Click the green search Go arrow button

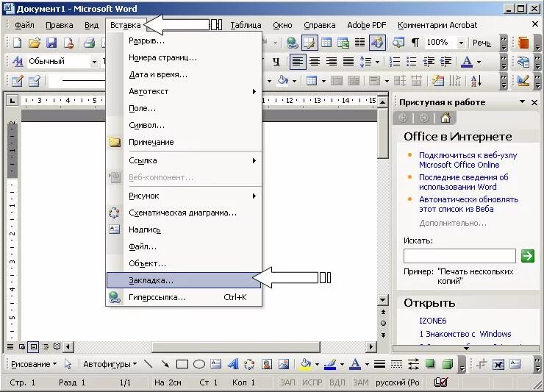(x=528, y=256)
